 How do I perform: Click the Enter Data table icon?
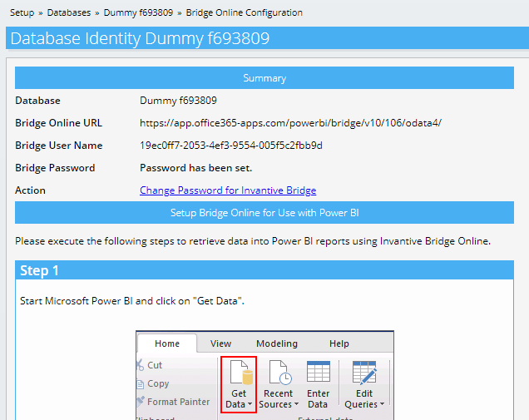point(319,371)
